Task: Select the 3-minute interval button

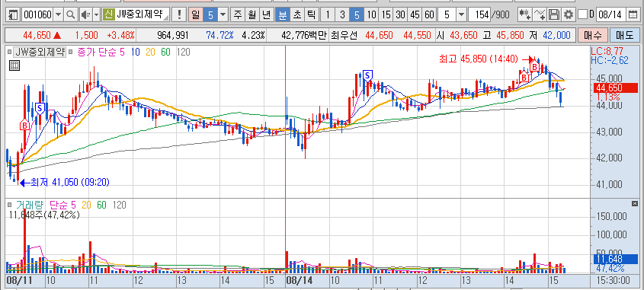Action: click(x=341, y=15)
